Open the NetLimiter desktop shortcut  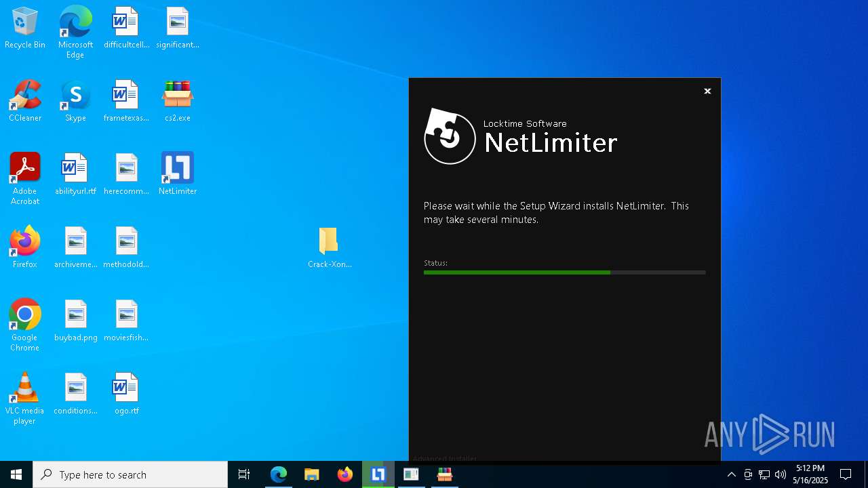[x=178, y=175]
